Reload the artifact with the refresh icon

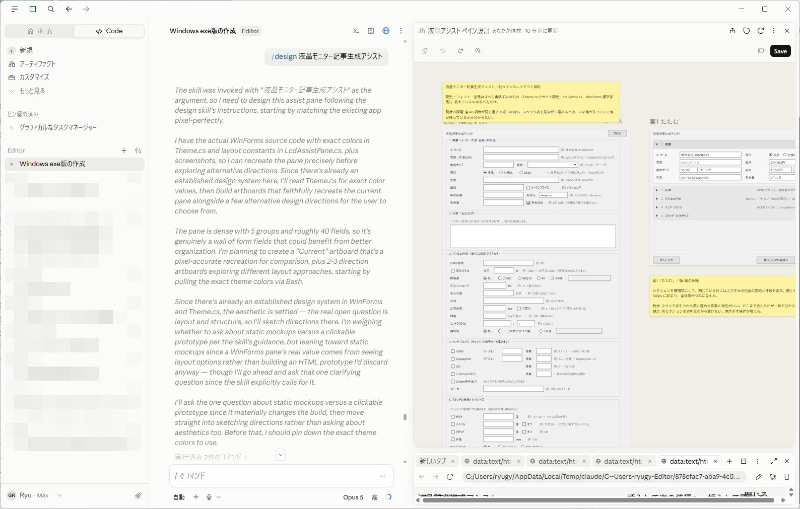pyautogui.click(x=761, y=31)
